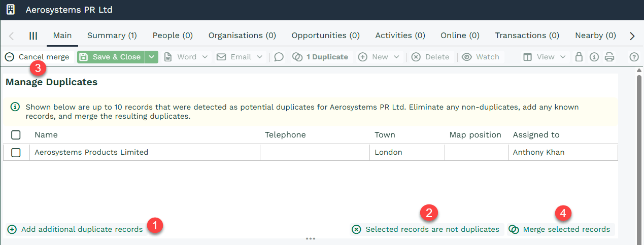
Task: Open record information icon
Action: click(x=594, y=57)
